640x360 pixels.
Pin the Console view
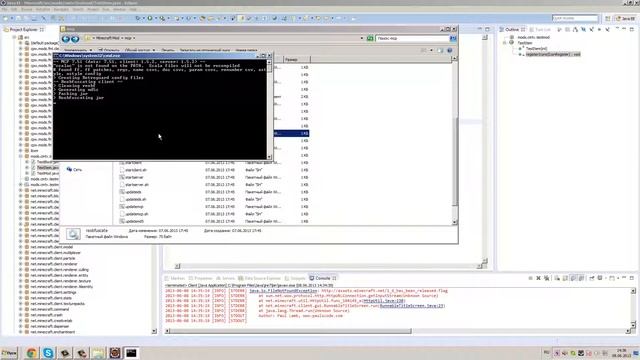click(x=591, y=278)
